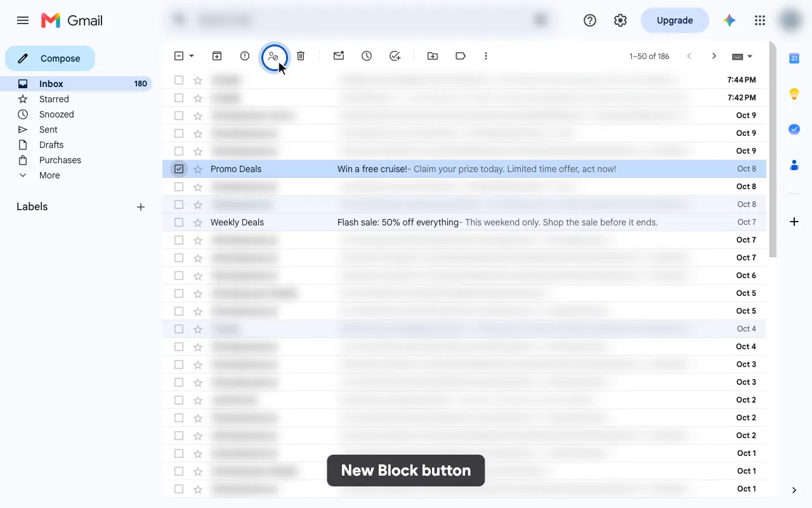This screenshot has width=812, height=508.
Task: Open Google Keep side panel
Action: coord(794,94)
